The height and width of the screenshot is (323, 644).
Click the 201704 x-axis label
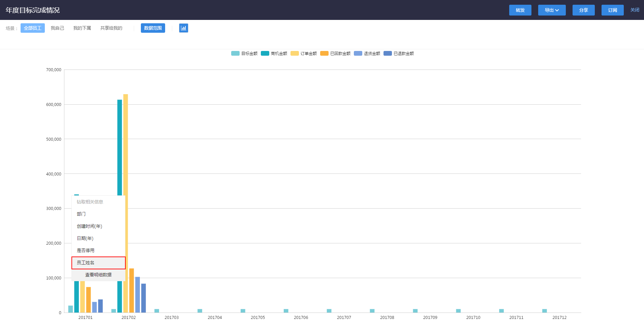(215, 318)
